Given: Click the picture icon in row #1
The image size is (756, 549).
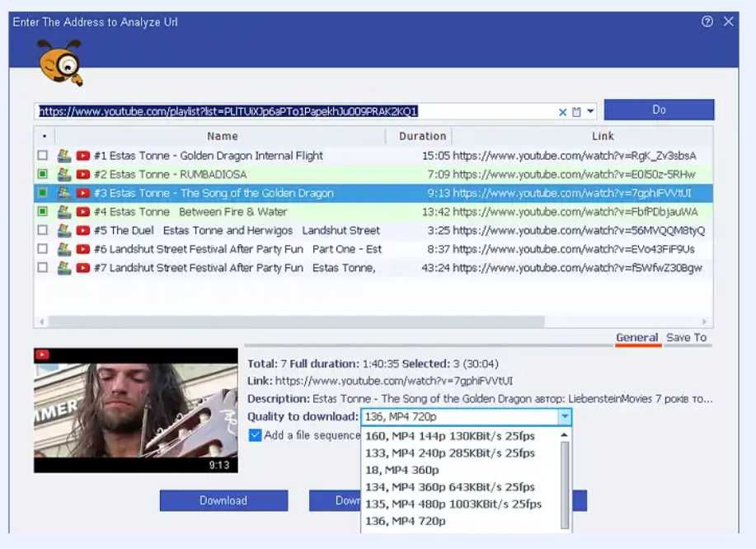Looking at the screenshot, I should point(64,155).
